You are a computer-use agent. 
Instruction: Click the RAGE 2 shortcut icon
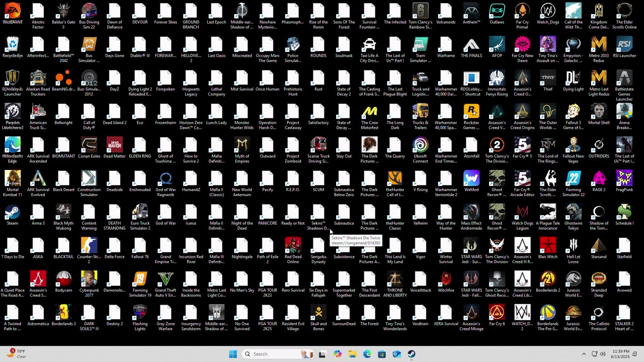(x=599, y=182)
